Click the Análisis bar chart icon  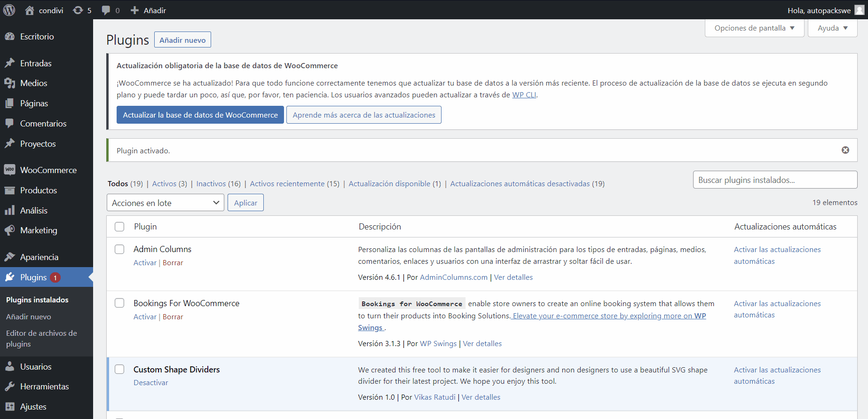point(10,210)
